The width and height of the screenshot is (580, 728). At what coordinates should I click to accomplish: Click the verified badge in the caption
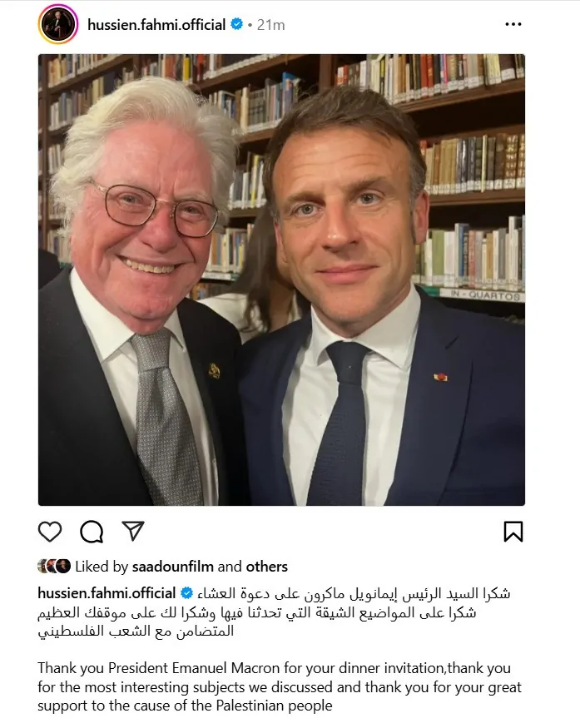pyautogui.click(x=186, y=593)
